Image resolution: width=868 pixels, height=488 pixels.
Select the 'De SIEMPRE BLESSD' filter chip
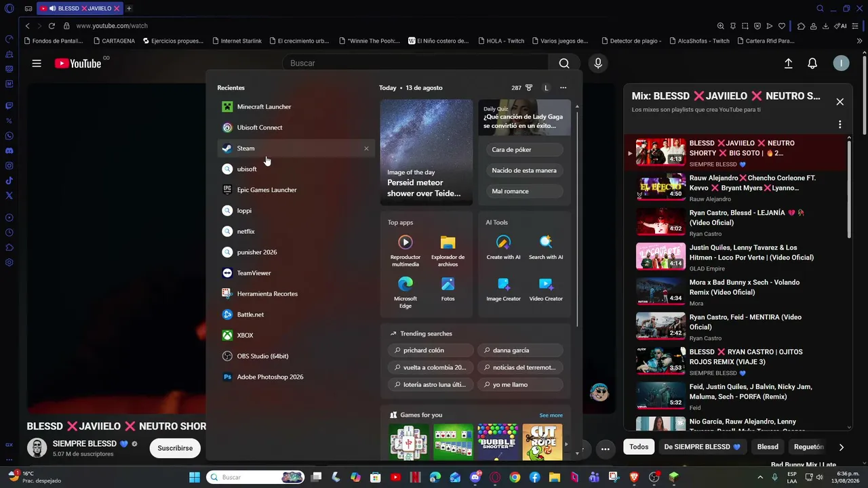click(x=702, y=447)
